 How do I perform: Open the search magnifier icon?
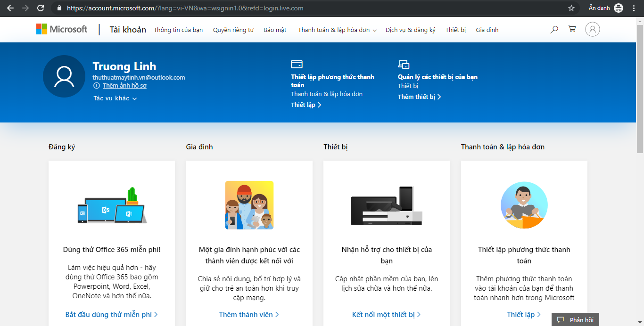click(554, 29)
